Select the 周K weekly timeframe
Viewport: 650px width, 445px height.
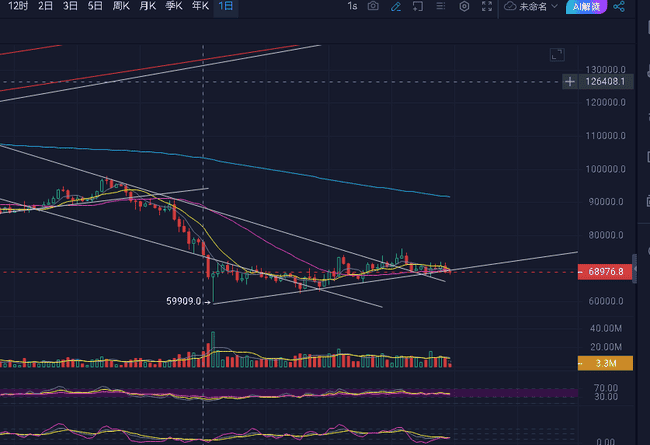[x=121, y=6]
